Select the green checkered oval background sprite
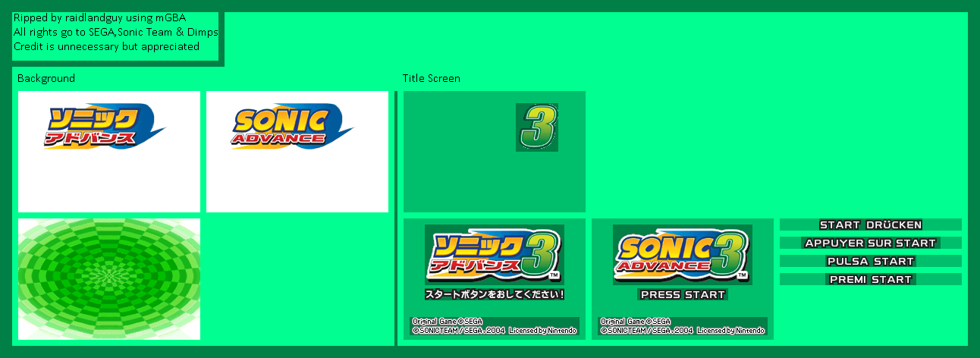 pyautogui.click(x=109, y=279)
